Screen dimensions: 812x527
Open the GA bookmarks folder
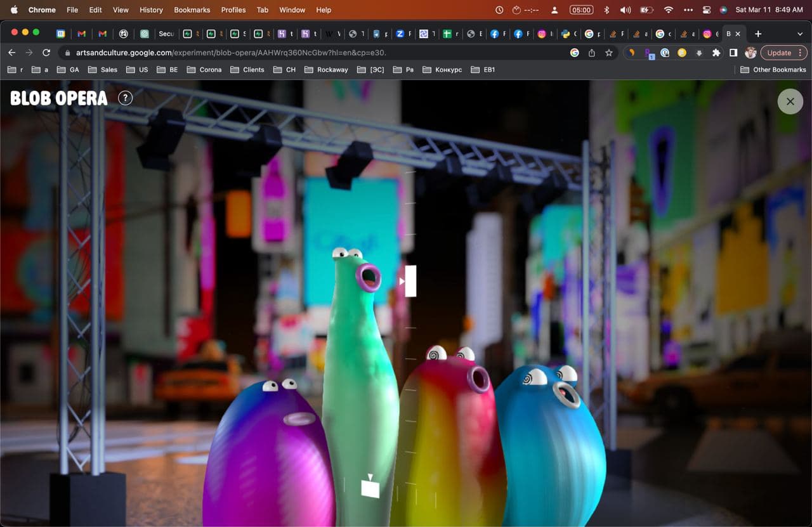coord(68,70)
